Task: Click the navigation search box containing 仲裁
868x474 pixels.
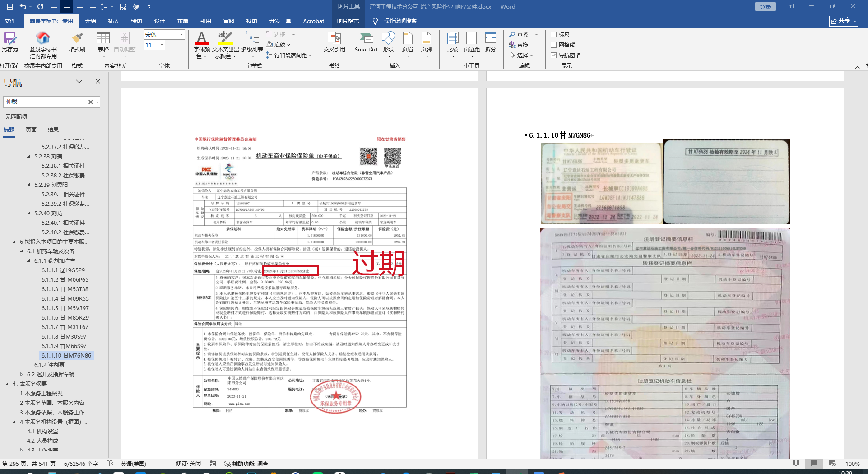Action: pyautogui.click(x=45, y=102)
